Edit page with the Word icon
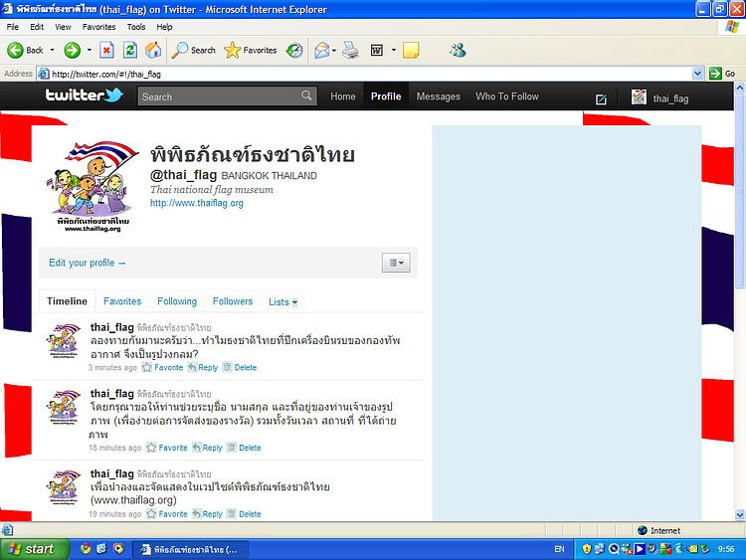Screen dimensions: 746x560 click(377, 50)
